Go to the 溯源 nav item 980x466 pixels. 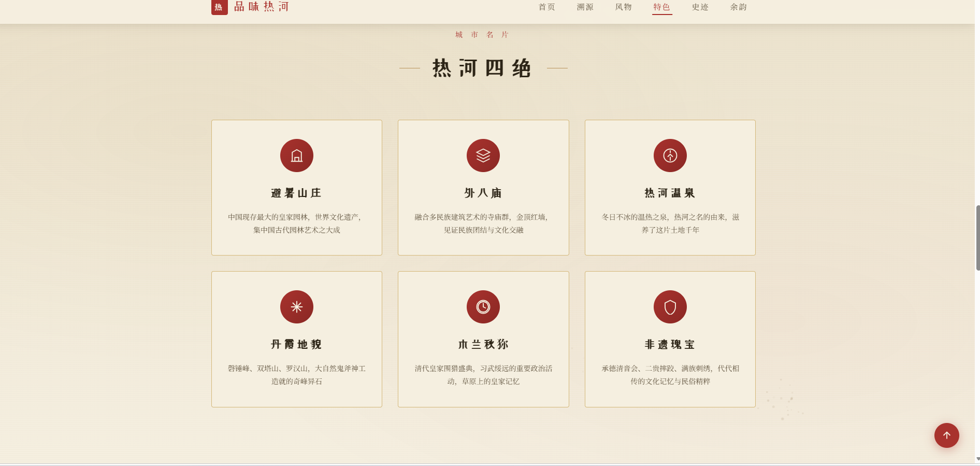[585, 7]
